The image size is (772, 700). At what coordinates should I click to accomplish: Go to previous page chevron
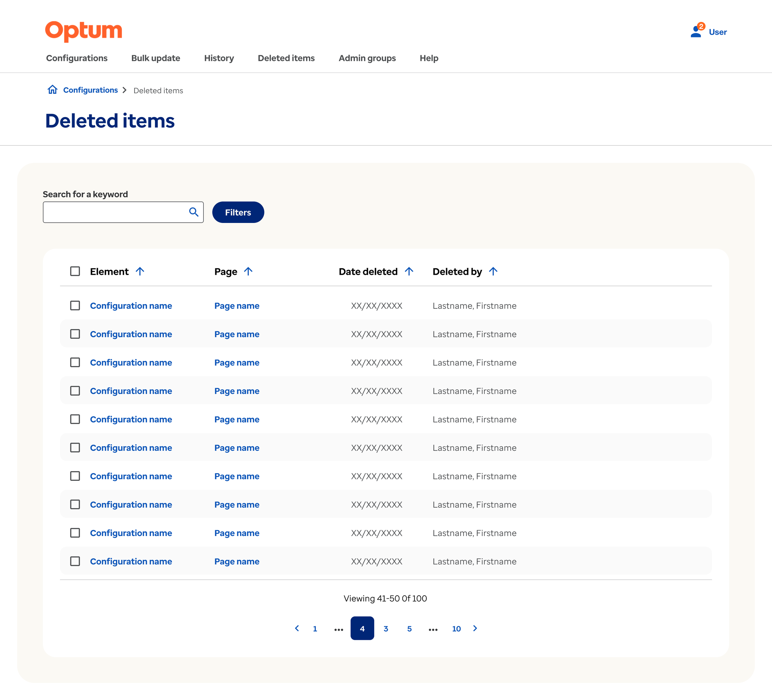297,628
